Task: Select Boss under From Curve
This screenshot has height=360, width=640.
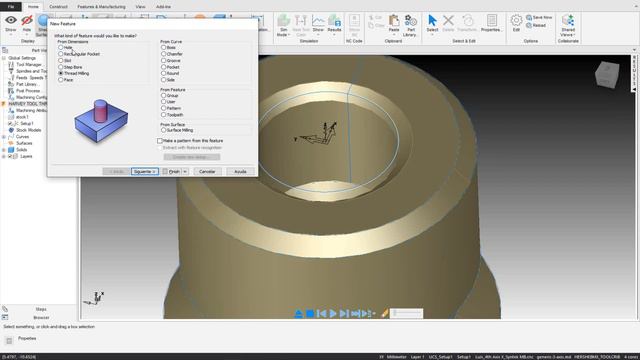Action: click(x=163, y=47)
